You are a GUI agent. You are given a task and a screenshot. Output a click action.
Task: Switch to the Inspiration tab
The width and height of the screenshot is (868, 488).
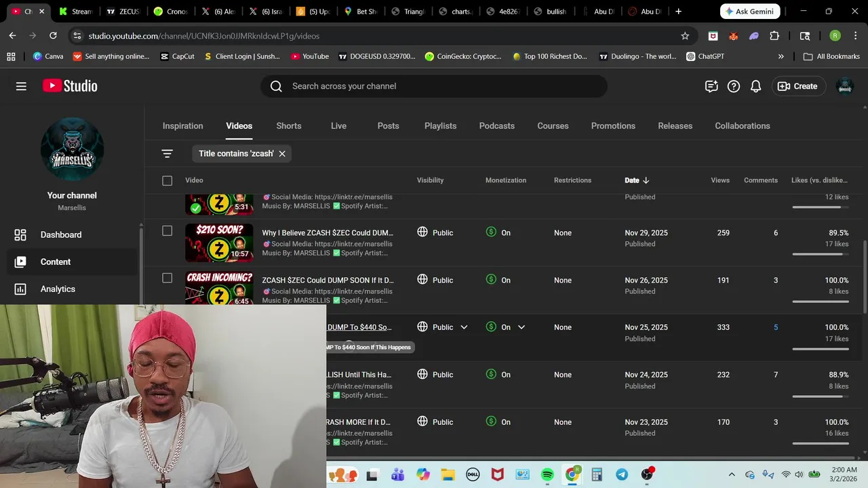coord(182,126)
